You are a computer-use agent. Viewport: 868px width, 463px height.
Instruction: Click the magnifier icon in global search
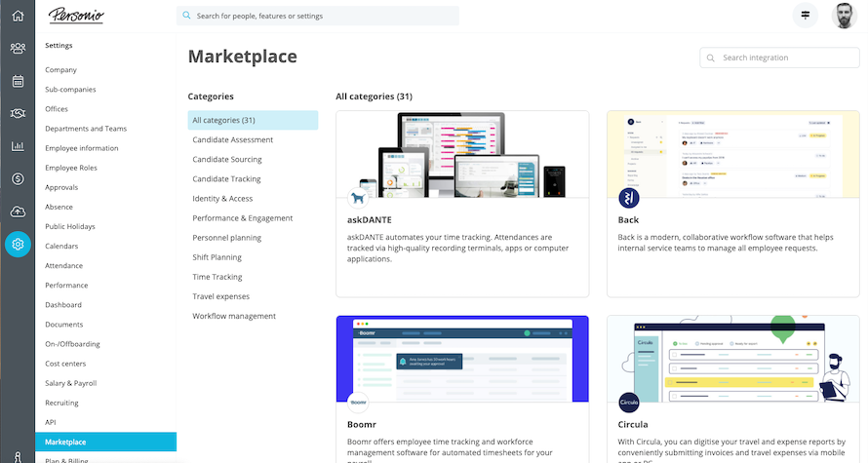pyautogui.click(x=186, y=16)
